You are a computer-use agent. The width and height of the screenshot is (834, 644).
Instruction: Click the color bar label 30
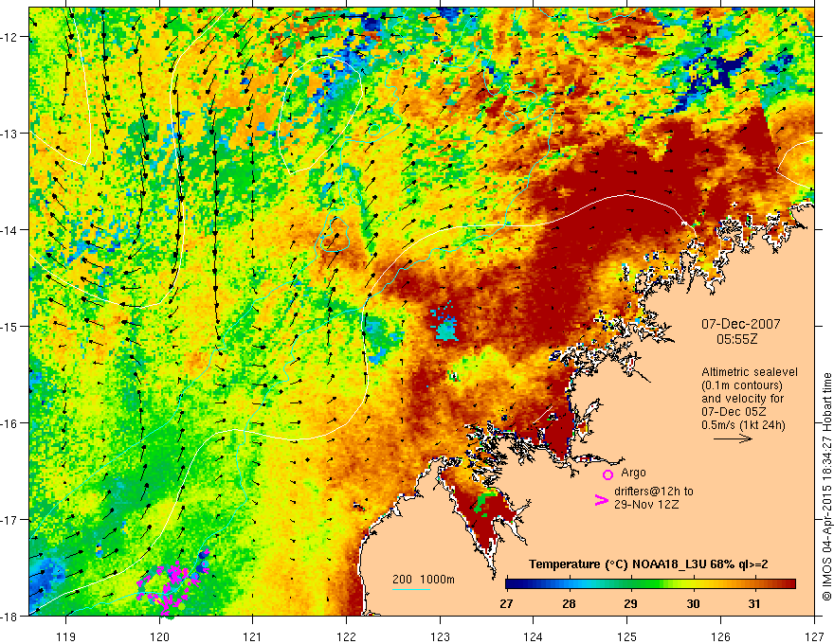693,603
